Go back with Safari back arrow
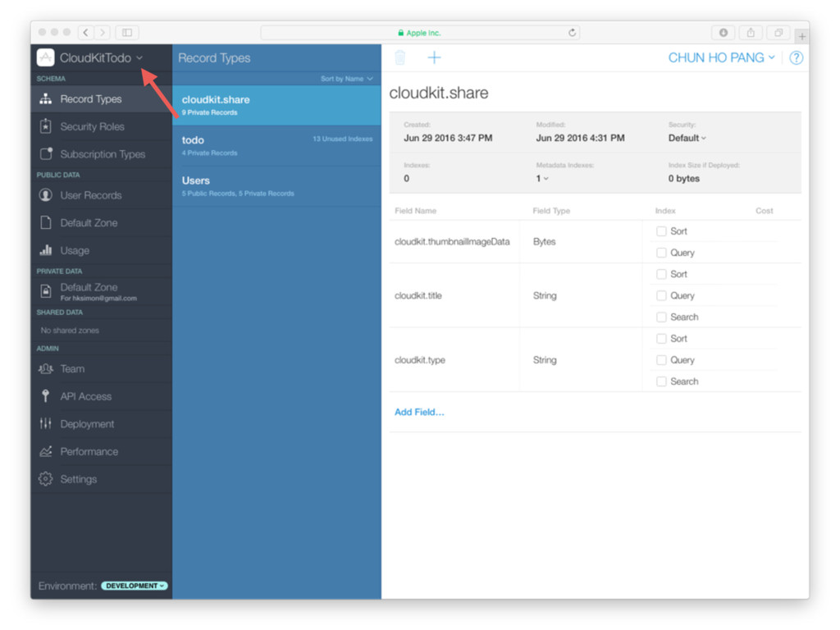The width and height of the screenshot is (840, 630). (85, 33)
